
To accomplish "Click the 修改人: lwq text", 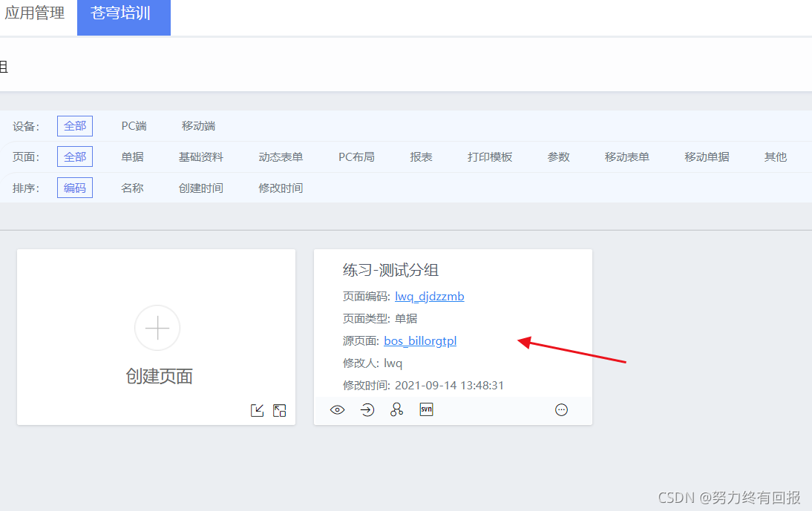I will (x=373, y=363).
